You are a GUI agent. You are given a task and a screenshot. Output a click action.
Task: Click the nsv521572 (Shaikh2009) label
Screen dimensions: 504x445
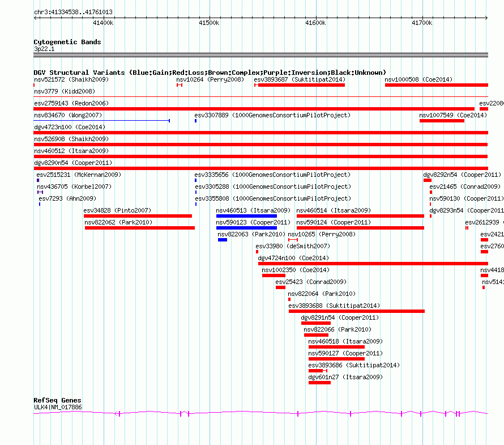(x=71, y=79)
